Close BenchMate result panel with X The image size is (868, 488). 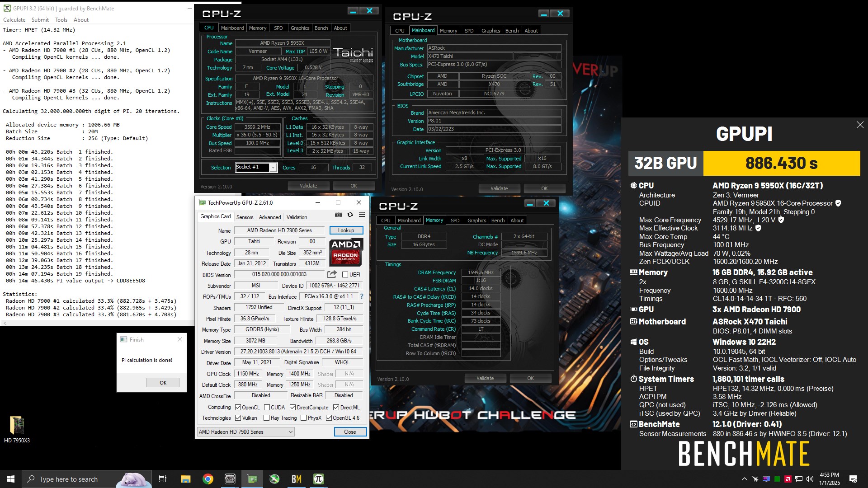pyautogui.click(x=860, y=125)
